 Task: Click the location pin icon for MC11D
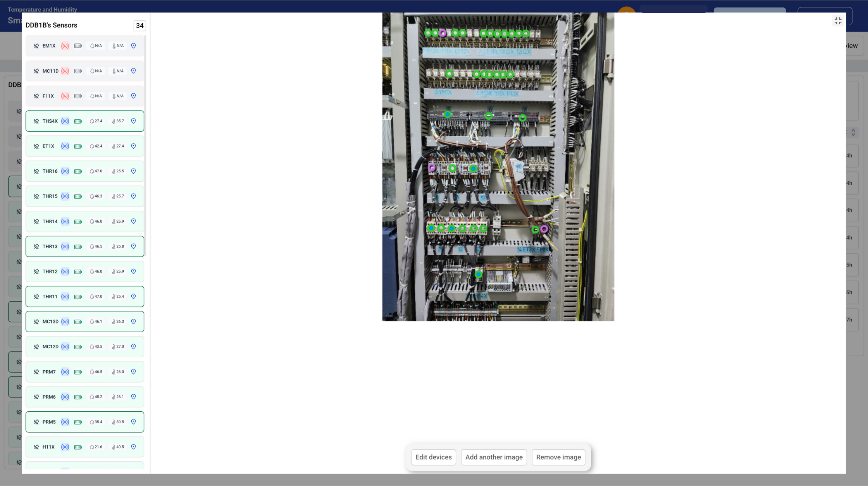[x=133, y=71]
